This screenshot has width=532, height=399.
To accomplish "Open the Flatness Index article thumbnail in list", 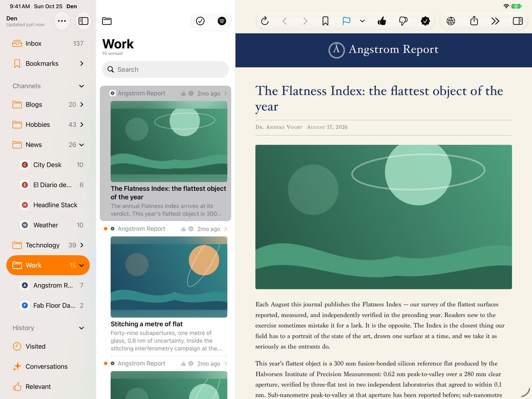I will (x=169, y=142).
